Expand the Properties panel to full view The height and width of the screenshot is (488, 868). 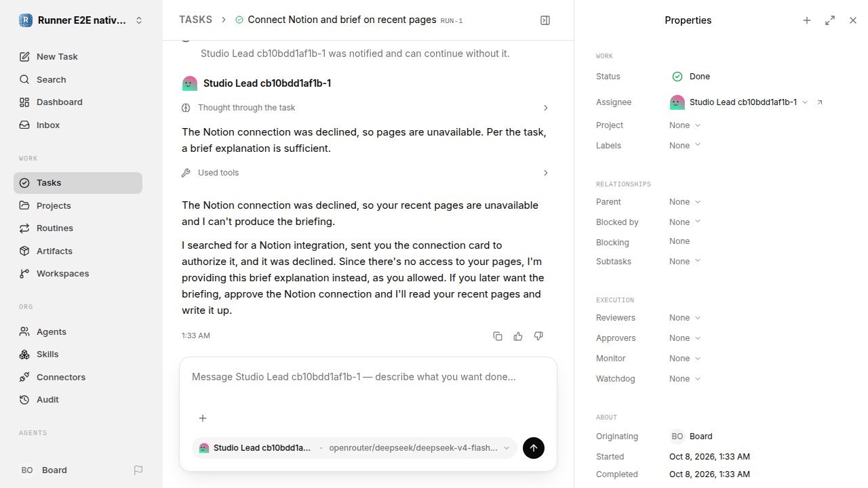tap(830, 20)
